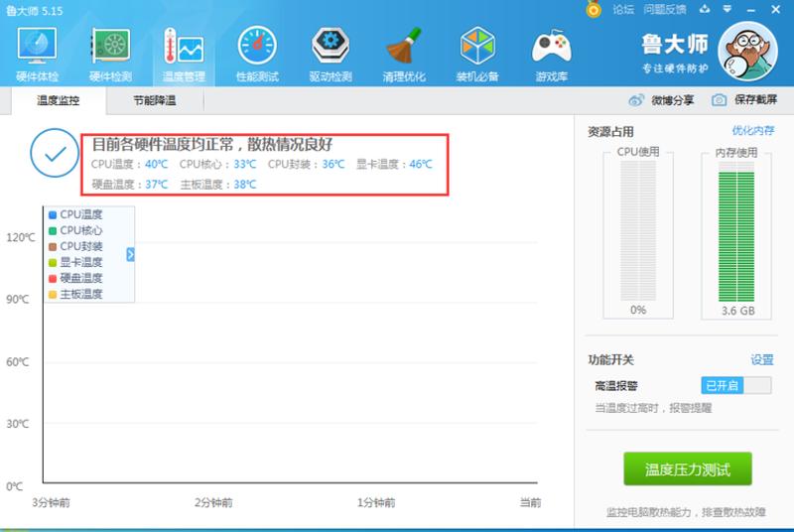Toggle the 高温报警 已开启 switch
The width and height of the screenshot is (794, 532).
tap(736, 386)
